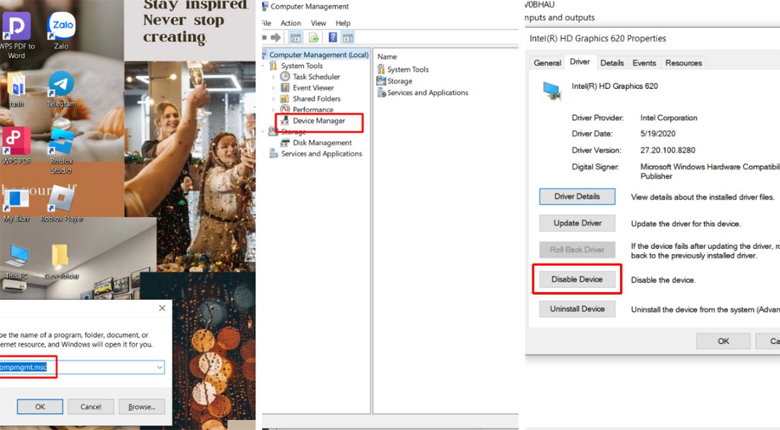The width and height of the screenshot is (780, 430).
Task: Select Disk Management in the tree
Action: [322, 143]
